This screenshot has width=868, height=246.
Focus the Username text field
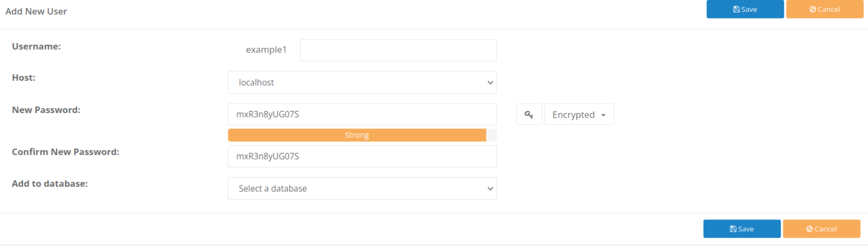coord(398,50)
